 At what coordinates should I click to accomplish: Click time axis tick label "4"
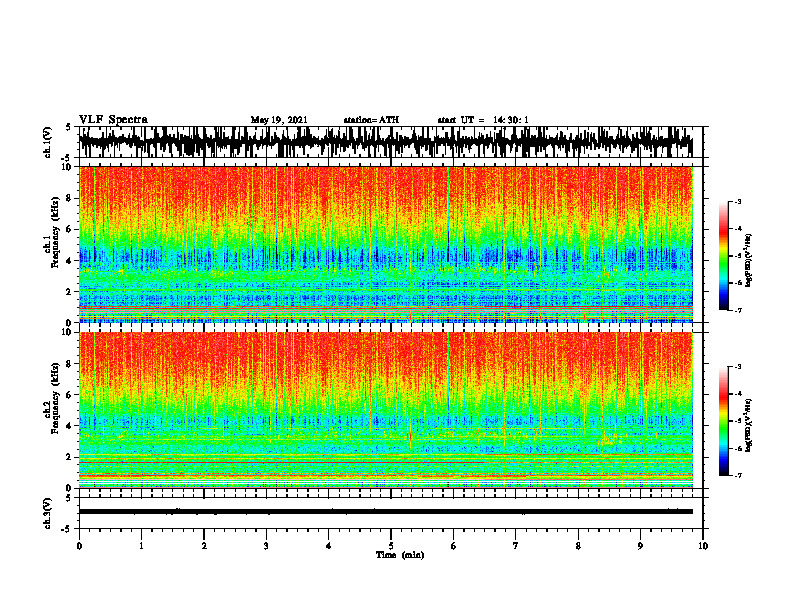pos(329,546)
